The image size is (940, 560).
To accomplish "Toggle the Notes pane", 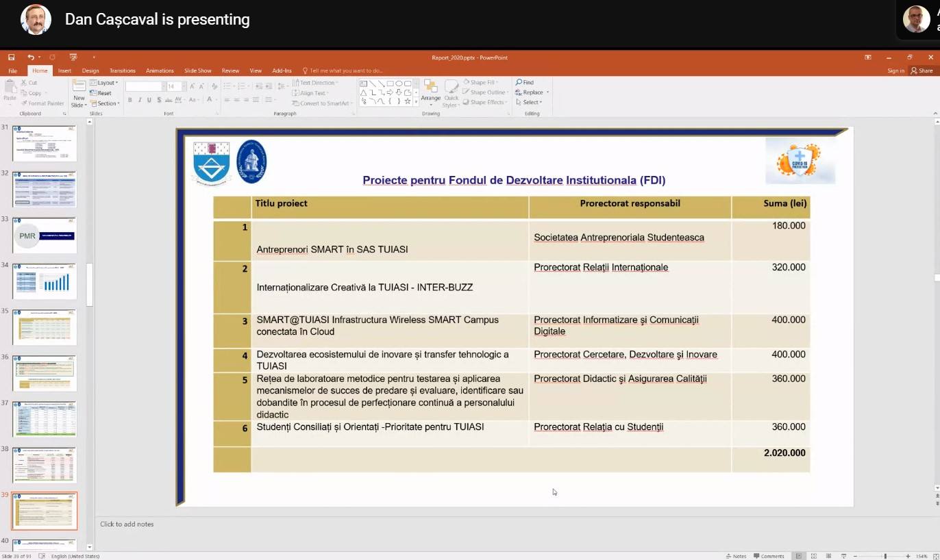I will point(736,556).
